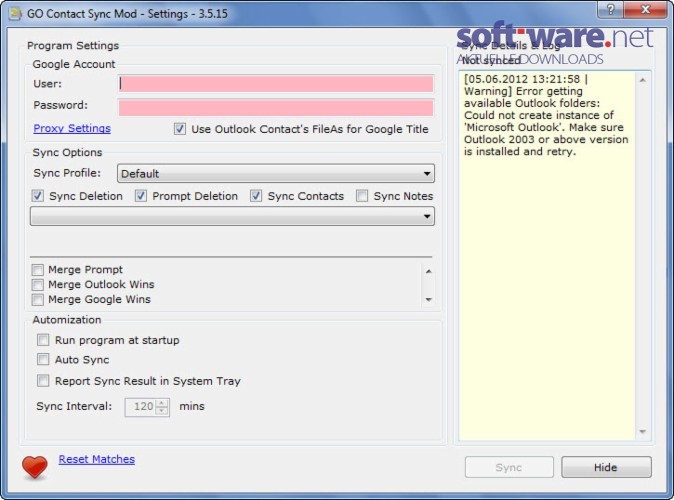This screenshot has height=500, width=674.
Task: Focus the Google User input field
Action: [276, 84]
